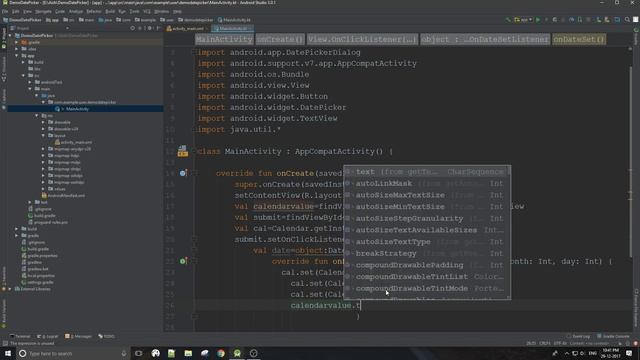Open Search Everywhere magnifier icon
This screenshot has width=640, height=360.
coord(627,20)
